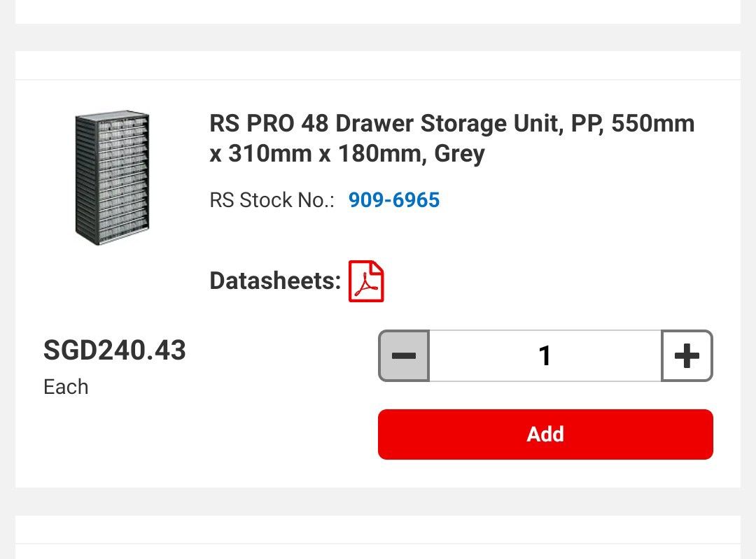Click the plus icon on the quantity control
The image size is (756, 559).
pyautogui.click(x=687, y=355)
